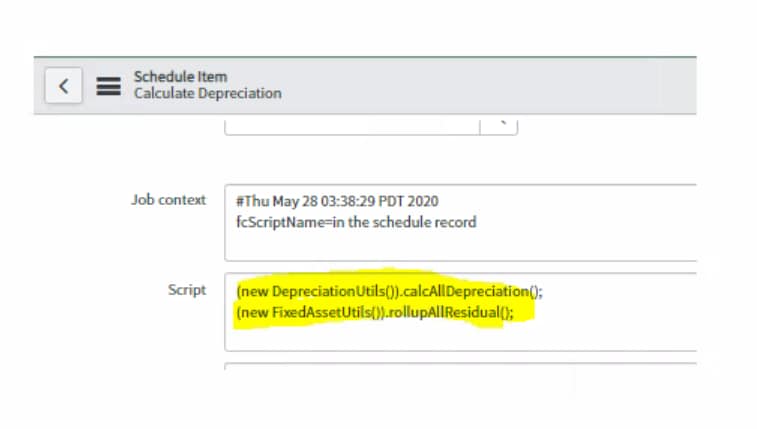Place cursor on fcScriptName=in the schedule record line

click(356, 222)
